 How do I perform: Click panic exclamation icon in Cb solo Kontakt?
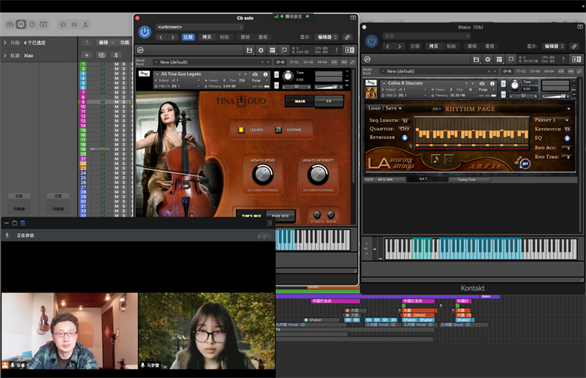[x=336, y=50]
